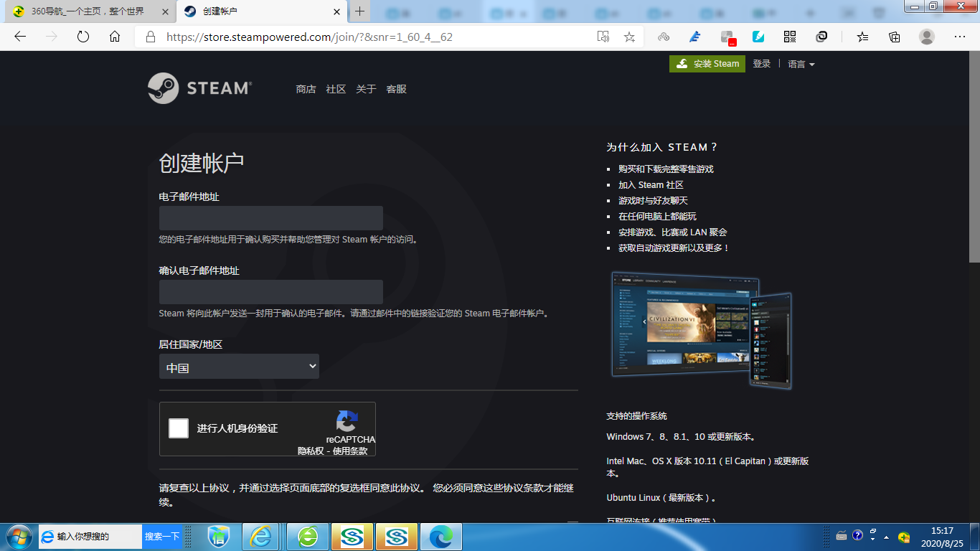This screenshot has height=551, width=980.
Task: Open the reCAPTCHA 使用条款 link
Action: point(350,451)
